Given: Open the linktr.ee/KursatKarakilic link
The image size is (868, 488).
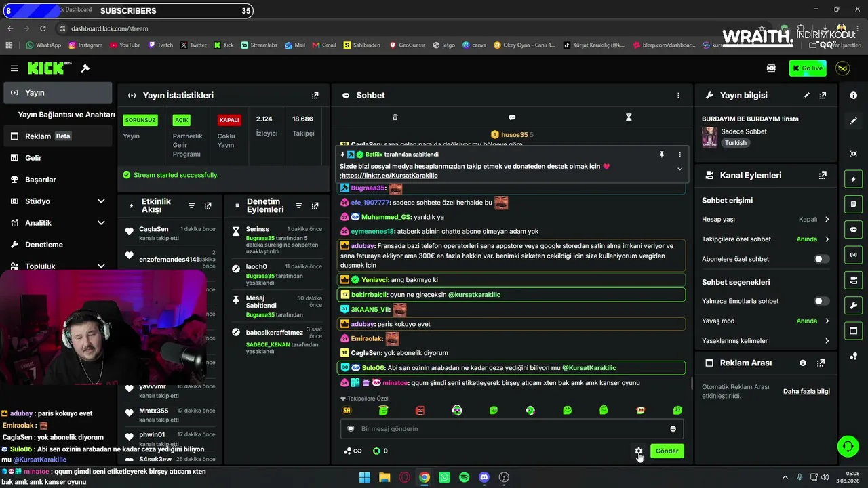Looking at the screenshot, I should coord(390,176).
